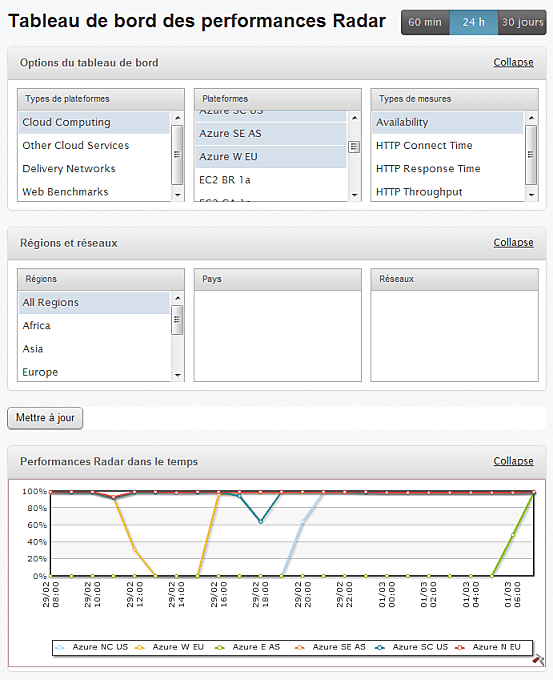
Task: Click down arrow of Types de mesures scrollbar
Action: 531,195
